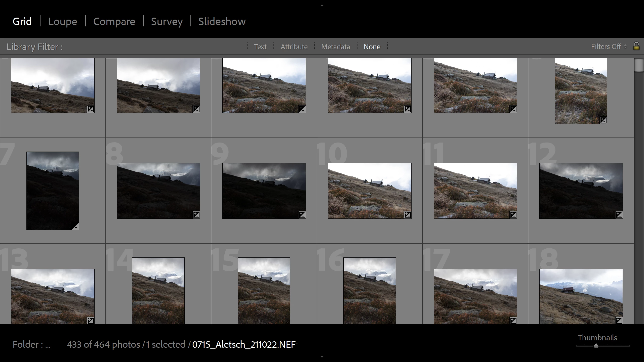Click adjustments badge on photo 18
Image resolution: width=644 pixels, height=362 pixels.
(x=619, y=321)
